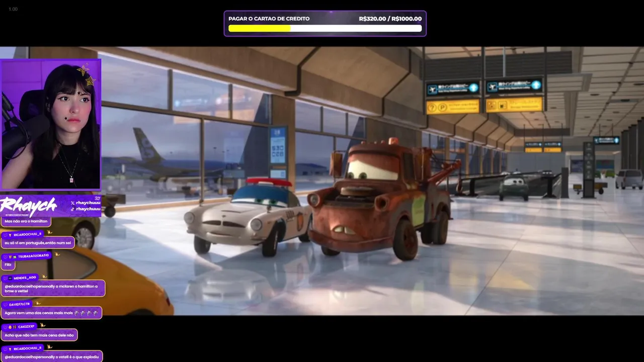
Task: Click the message "eu só vi em português, então num sei"
Action: [38, 243]
